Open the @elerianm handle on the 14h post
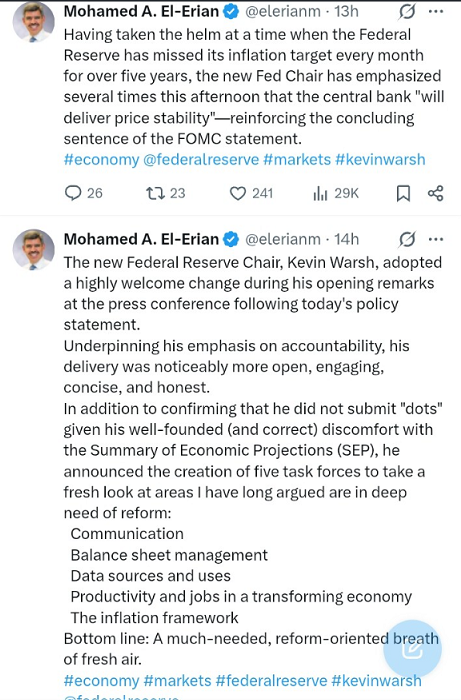The image size is (461, 700). tap(283, 239)
